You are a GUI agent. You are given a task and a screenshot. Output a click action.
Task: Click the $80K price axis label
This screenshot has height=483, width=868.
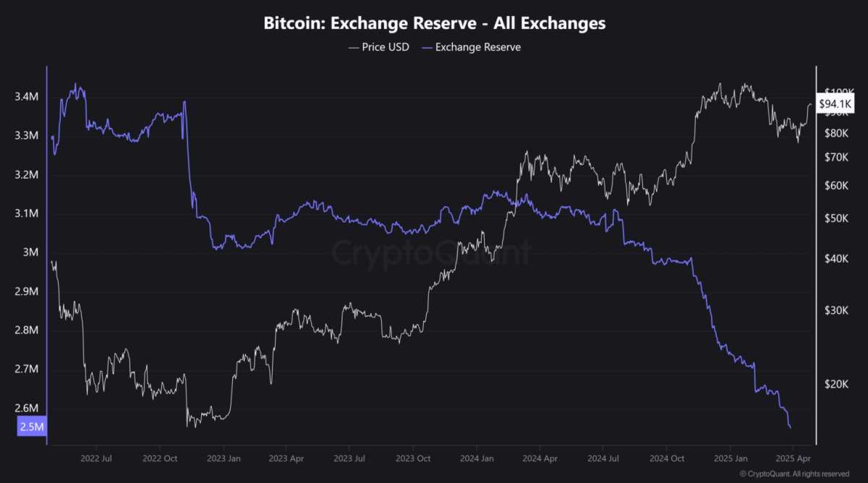tap(835, 134)
